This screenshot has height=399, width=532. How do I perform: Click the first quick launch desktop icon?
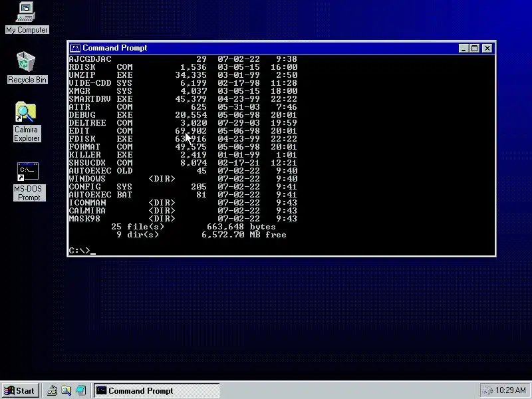[52, 390]
